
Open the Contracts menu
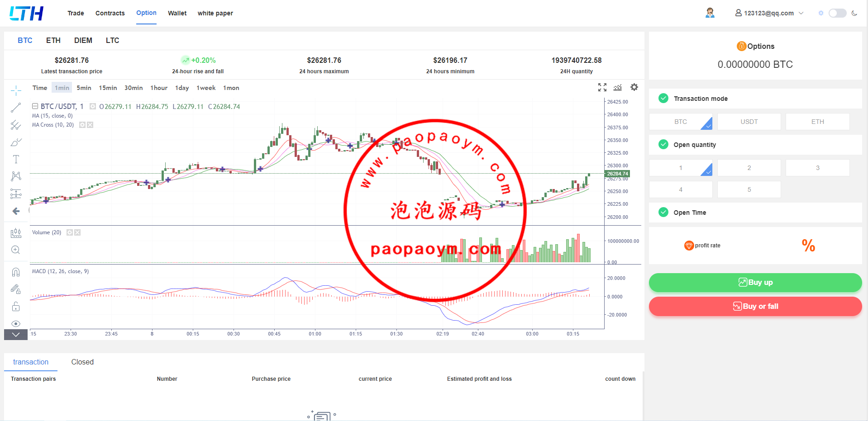110,13
